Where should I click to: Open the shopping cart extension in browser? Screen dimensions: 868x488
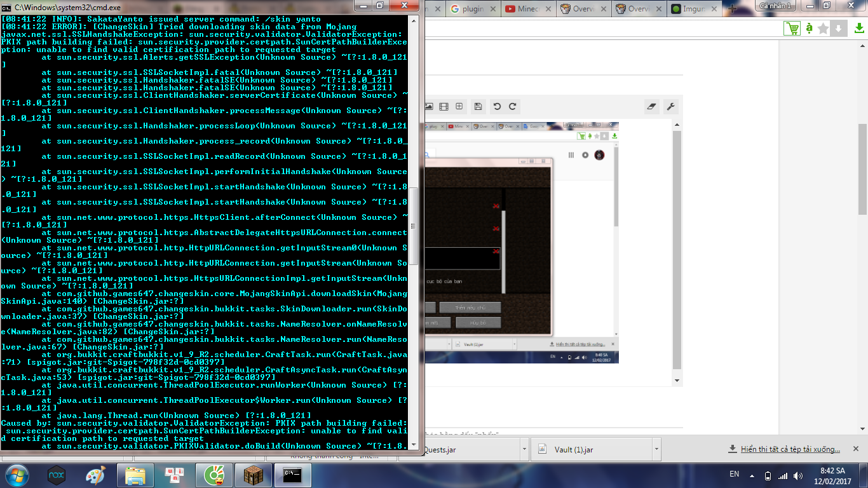click(x=792, y=29)
